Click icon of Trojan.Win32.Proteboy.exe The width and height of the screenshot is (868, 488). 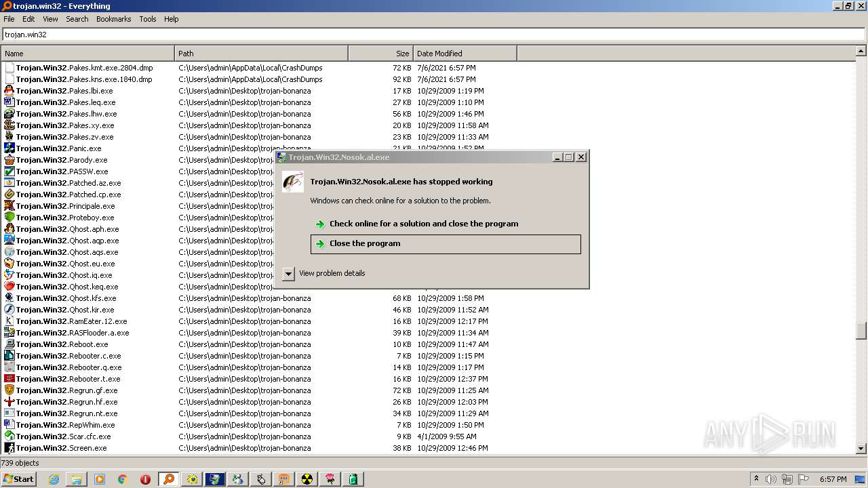point(9,218)
